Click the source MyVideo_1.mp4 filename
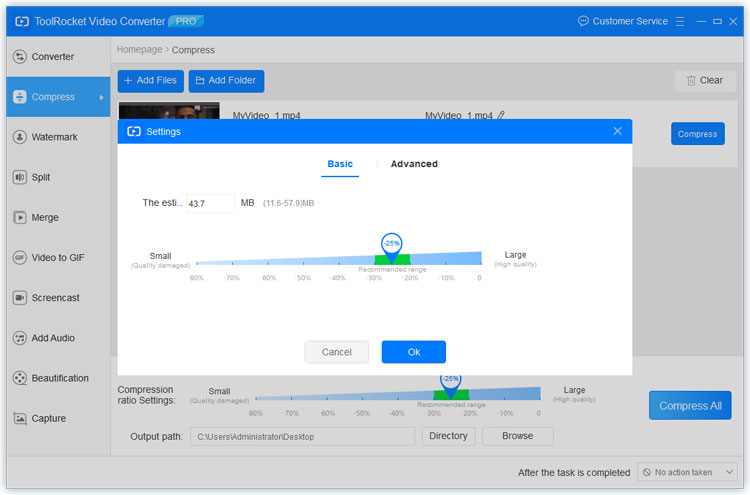750x495 pixels. [x=266, y=115]
